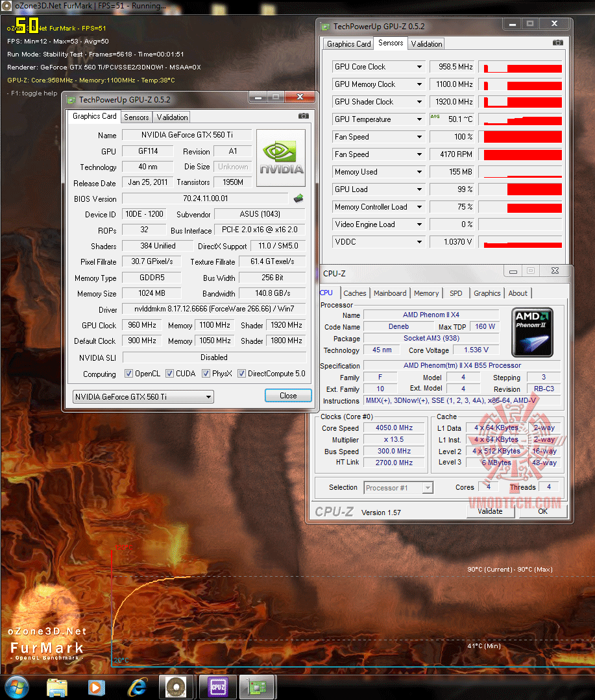595x700 pixels.
Task: Open Fan Speed RPM sensor dropdown
Action: [419, 154]
